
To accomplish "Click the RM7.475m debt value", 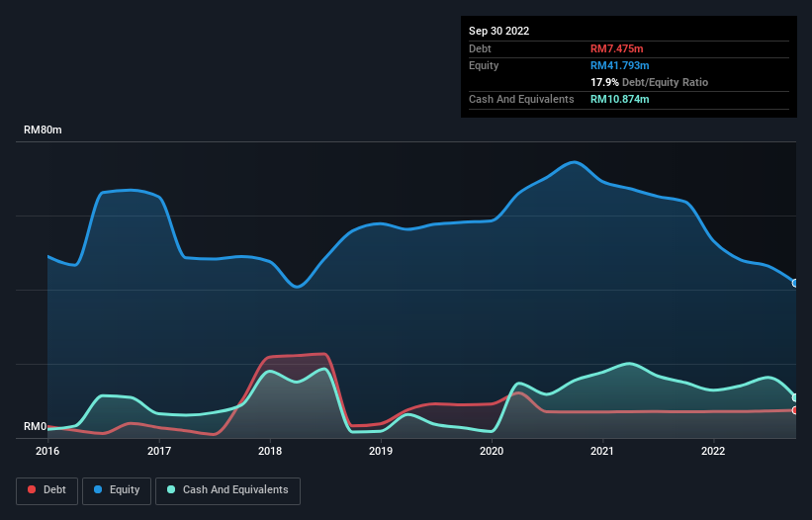I will (x=617, y=48).
